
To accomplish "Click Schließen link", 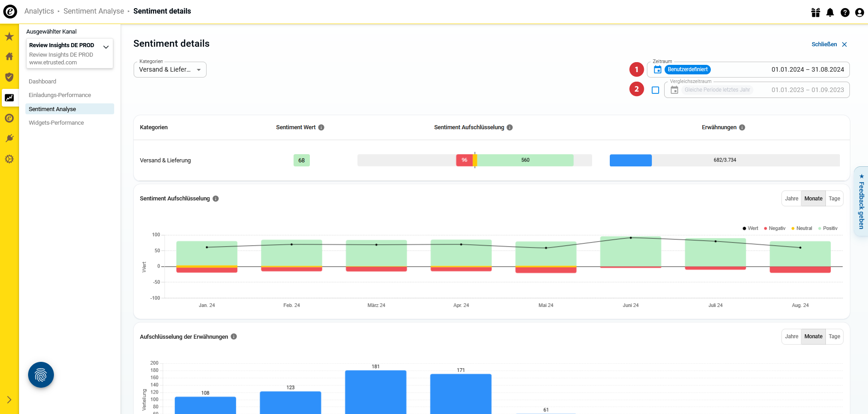I will pyautogui.click(x=824, y=44).
